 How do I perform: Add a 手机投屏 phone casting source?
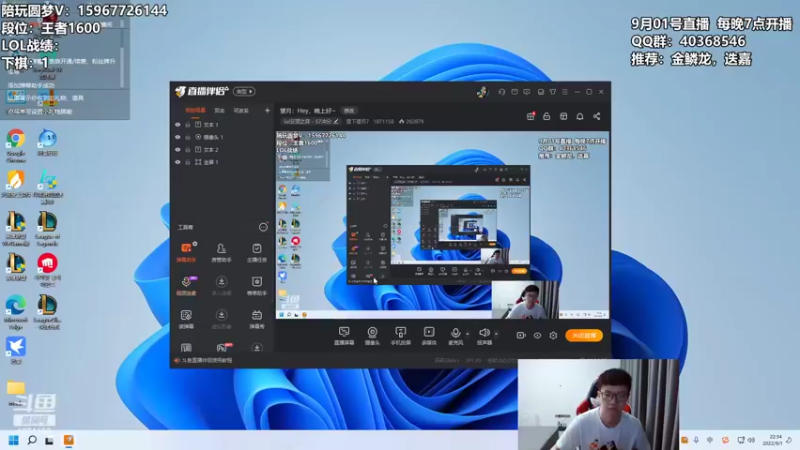pyautogui.click(x=401, y=336)
